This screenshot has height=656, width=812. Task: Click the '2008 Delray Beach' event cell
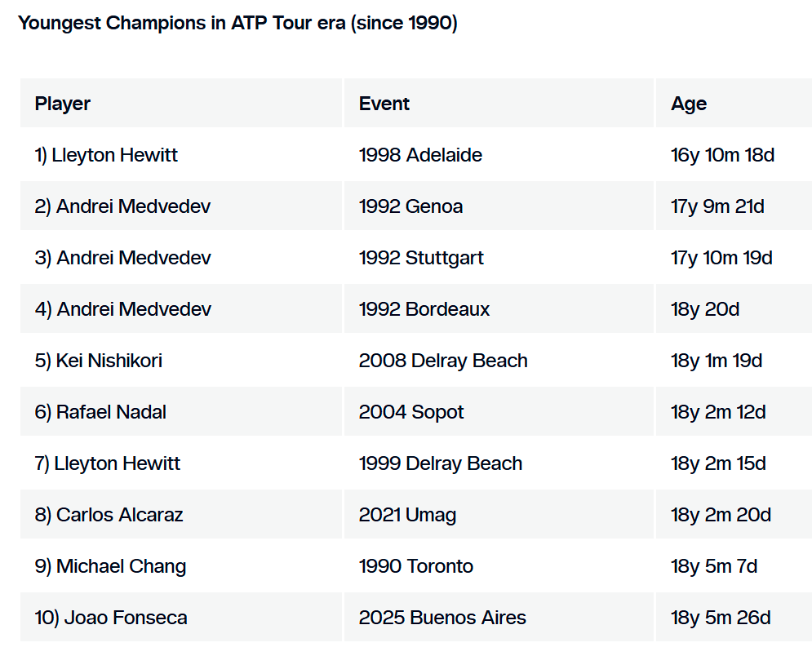pos(443,361)
